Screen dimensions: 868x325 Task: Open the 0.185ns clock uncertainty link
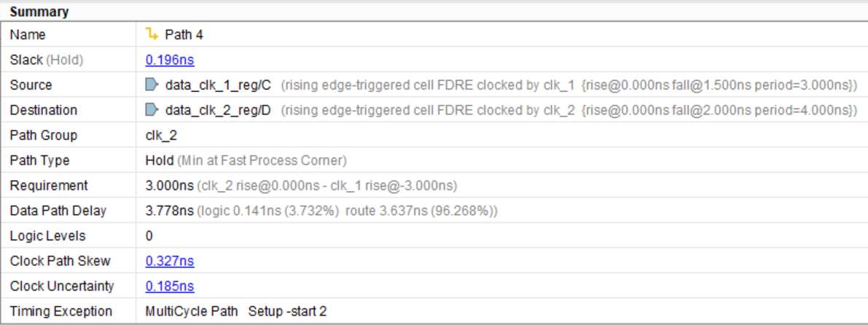170,286
